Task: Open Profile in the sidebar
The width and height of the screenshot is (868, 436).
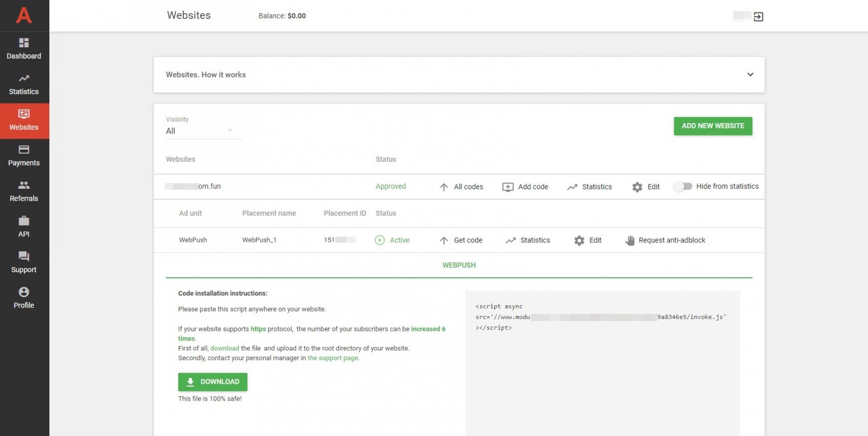Action: pos(24,298)
